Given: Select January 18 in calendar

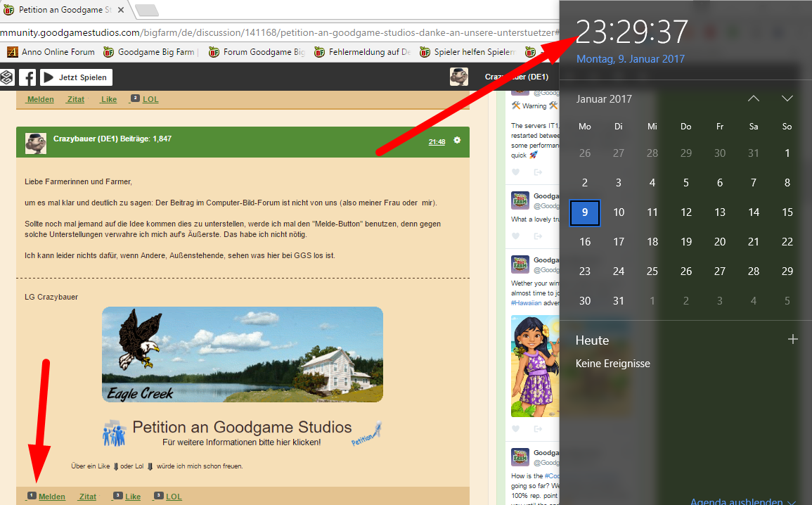Looking at the screenshot, I should coord(652,242).
